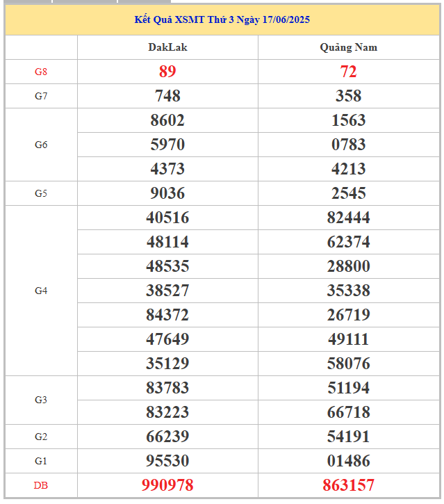Click the G4 row label

click(41, 291)
